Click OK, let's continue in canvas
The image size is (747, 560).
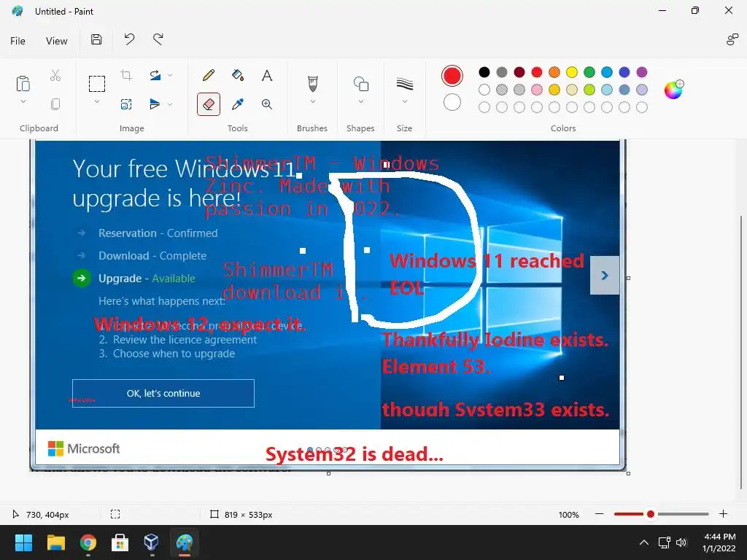(163, 393)
